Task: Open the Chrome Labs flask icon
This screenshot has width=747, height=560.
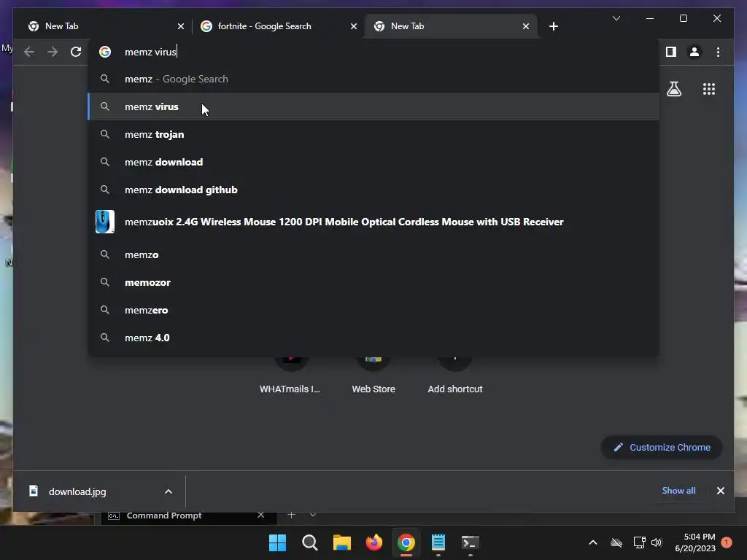Action: pos(673,89)
